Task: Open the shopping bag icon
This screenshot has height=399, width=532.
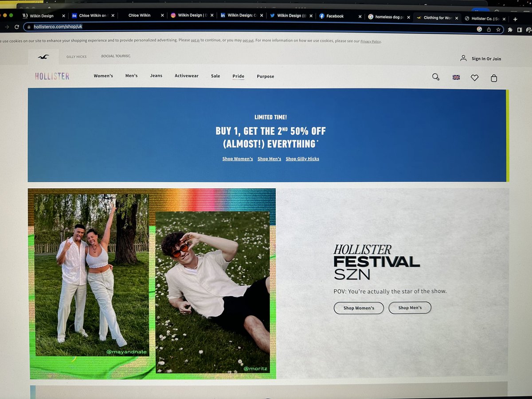Action: pyautogui.click(x=494, y=78)
